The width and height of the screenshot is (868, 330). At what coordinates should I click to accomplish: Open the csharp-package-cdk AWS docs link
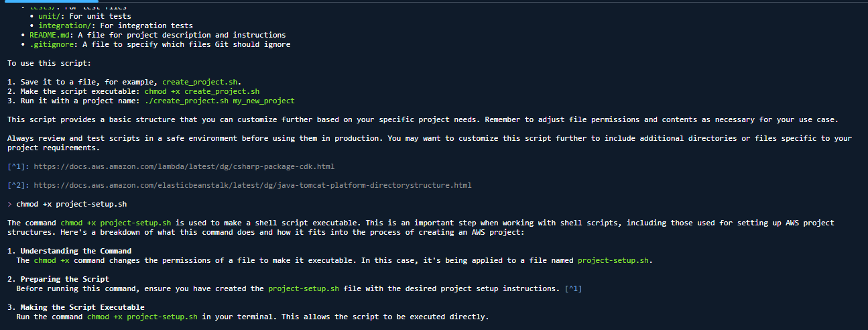184,166
